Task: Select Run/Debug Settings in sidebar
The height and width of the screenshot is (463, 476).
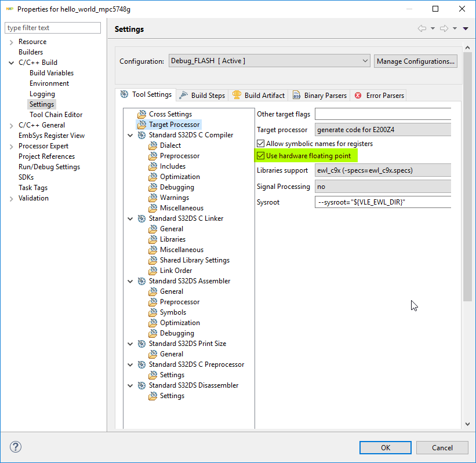Action: pyautogui.click(x=49, y=167)
